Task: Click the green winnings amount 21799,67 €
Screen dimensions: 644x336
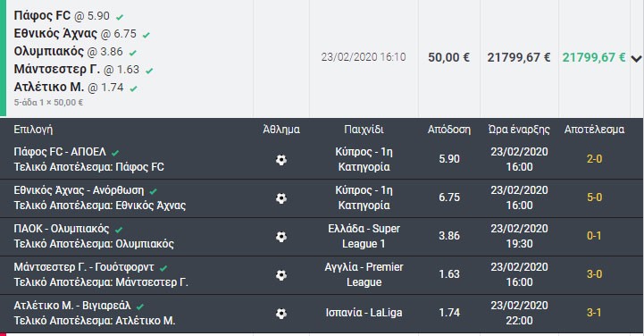Action: 594,57
